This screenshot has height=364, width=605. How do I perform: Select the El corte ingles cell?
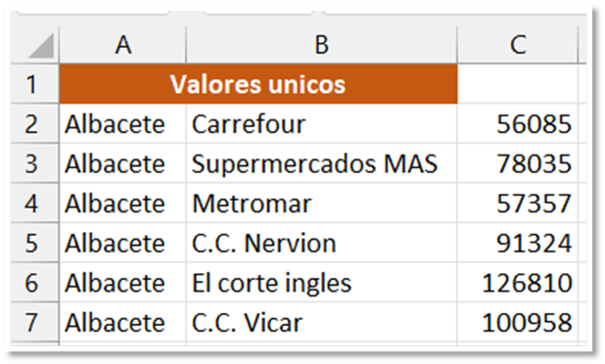(x=321, y=283)
